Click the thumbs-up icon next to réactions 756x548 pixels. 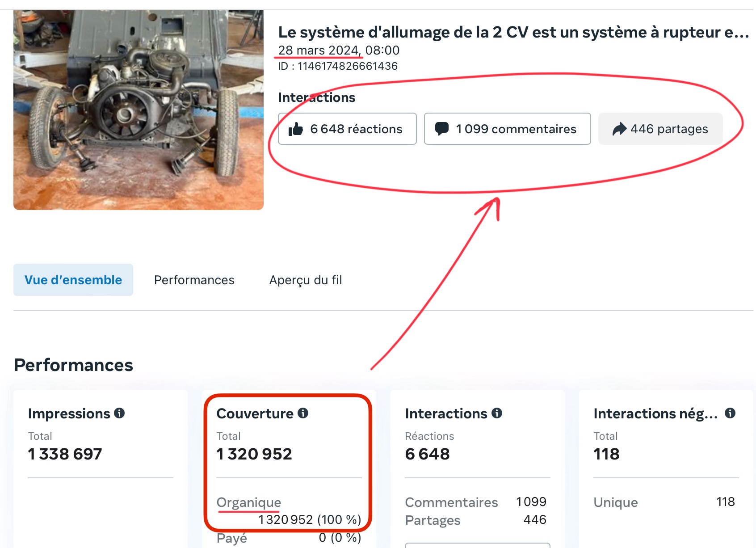(296, 129)
